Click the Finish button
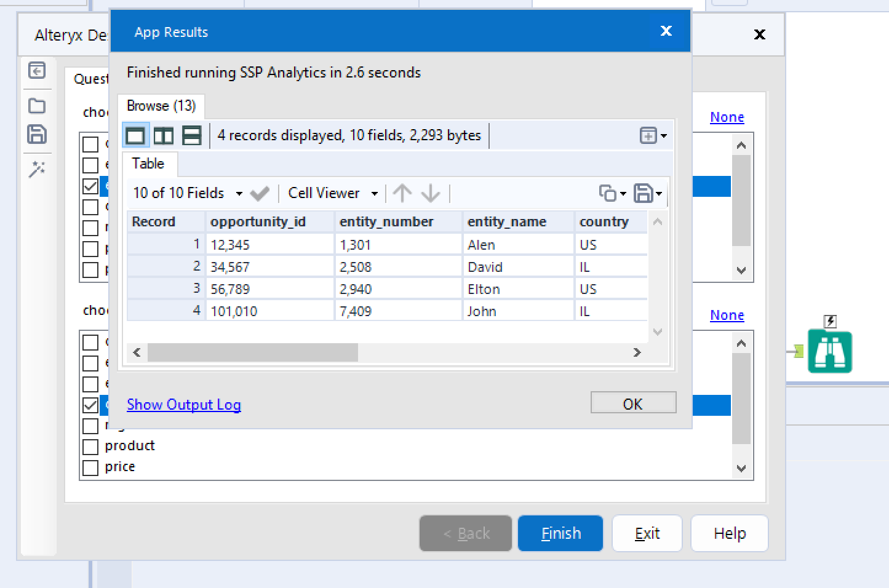Image resolution: width=889 pixels, height=588 pixels. coord(560,533)
